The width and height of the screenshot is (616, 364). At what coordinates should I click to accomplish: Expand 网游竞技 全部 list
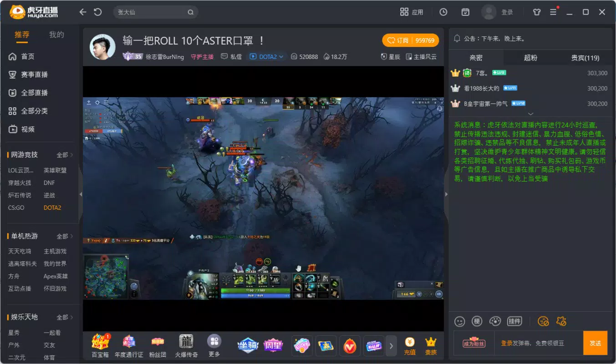[65, 155]
